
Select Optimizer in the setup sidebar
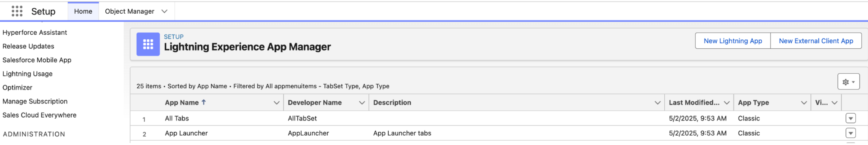pyautogui.click(x=17, y=88)
